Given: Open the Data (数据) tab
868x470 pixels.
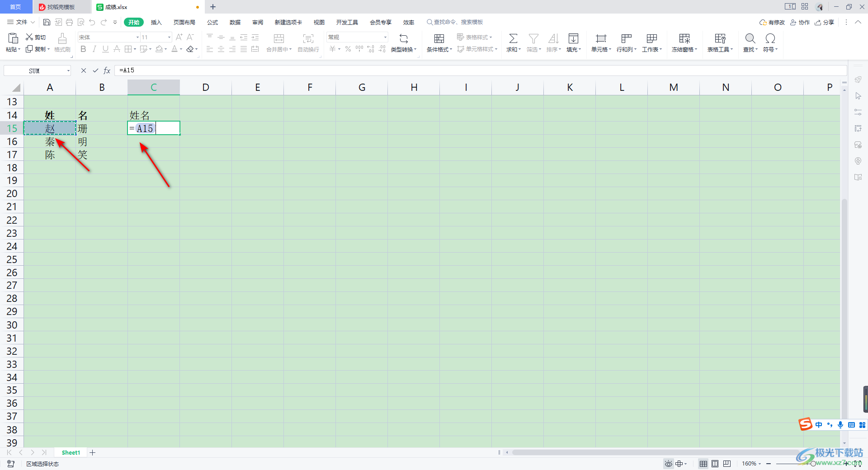Looking at the screenshot, I should [x=235, y=22].
